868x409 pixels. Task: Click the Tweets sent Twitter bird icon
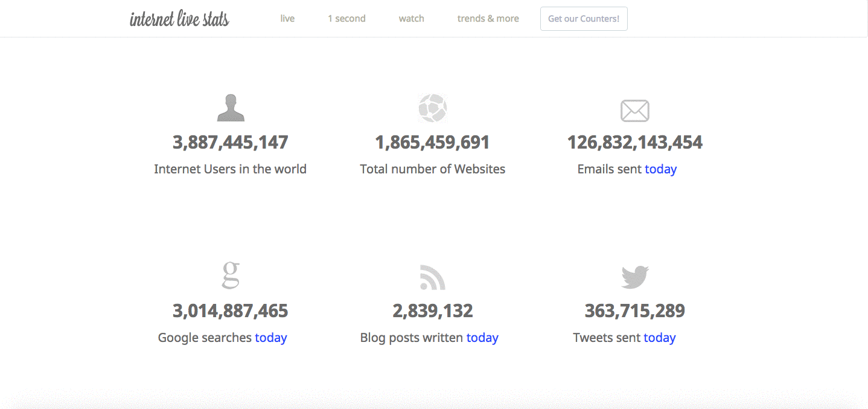coord(634,277)
